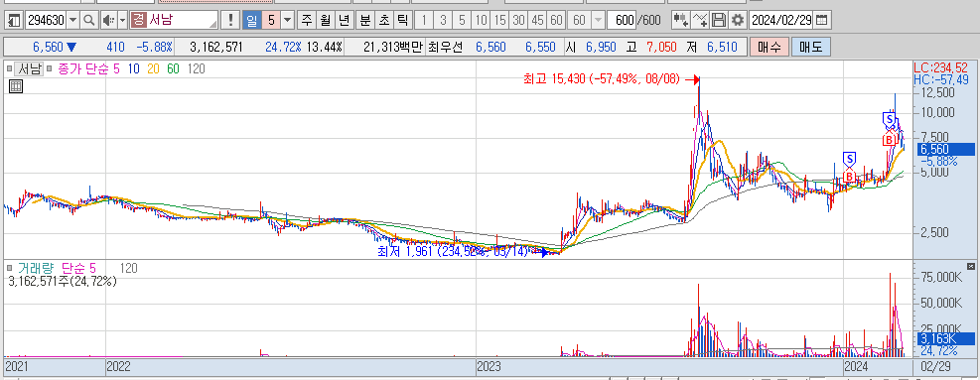Click the exclamation mark info button
Screen dimensions: 980x380
click(x=231, y=20)
